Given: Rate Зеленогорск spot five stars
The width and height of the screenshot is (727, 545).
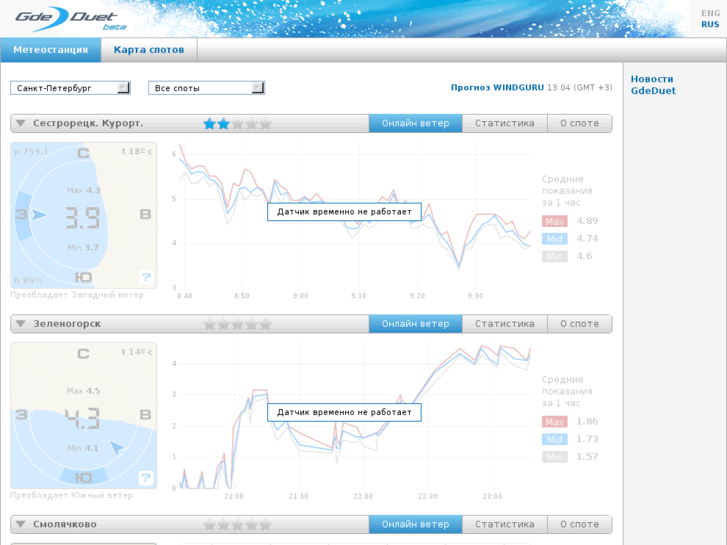Looking at the screenshot, I should [x=265, y=324].
